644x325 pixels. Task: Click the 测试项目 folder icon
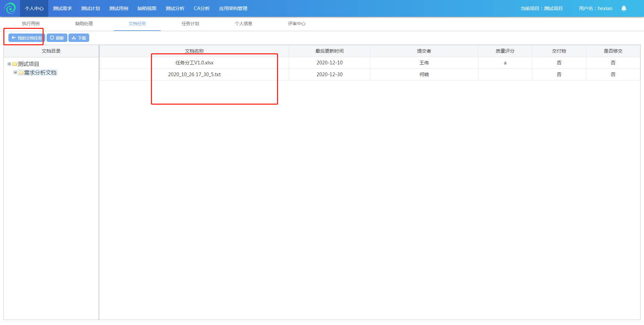click(x=15, y=64)
